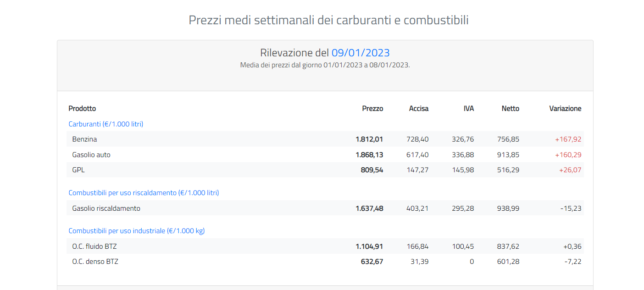Click Benzina price 1.812,01
This screenshot has width=644, height=290.
coord(369,139)
